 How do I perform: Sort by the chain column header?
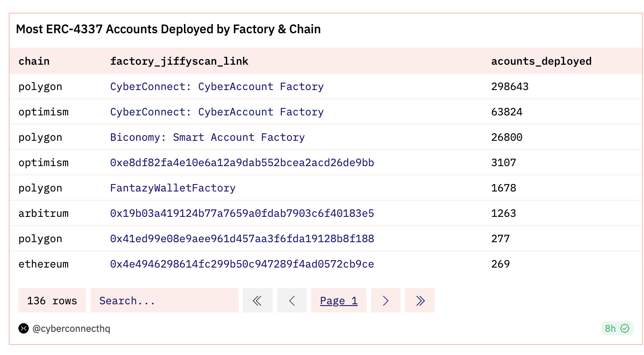click(34, 61)
